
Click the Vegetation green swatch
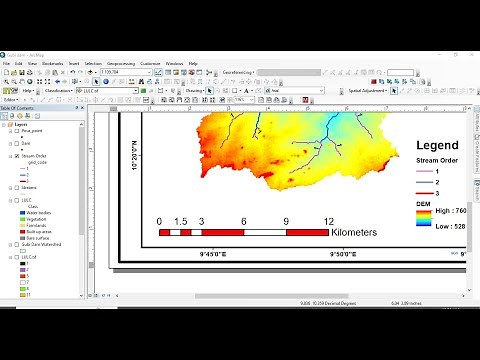23,219
